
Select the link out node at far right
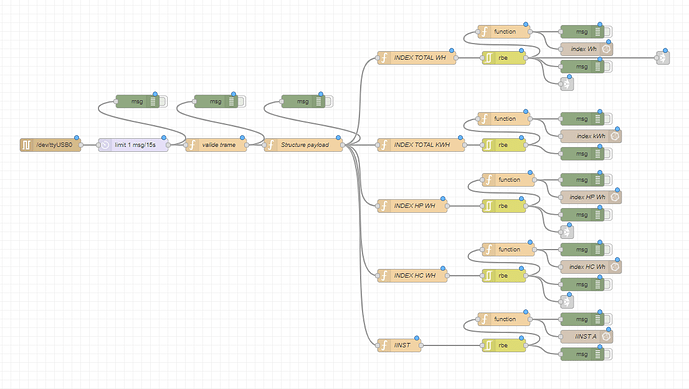[663, 58]
